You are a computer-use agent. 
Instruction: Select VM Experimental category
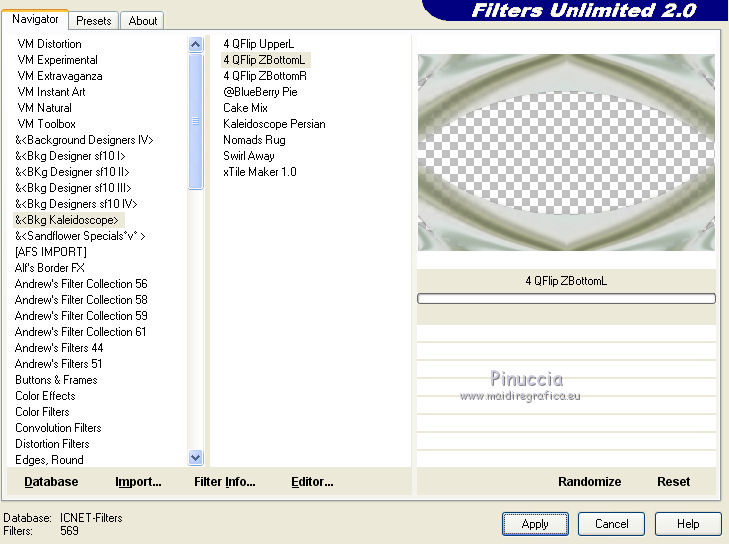coord(57,60)
